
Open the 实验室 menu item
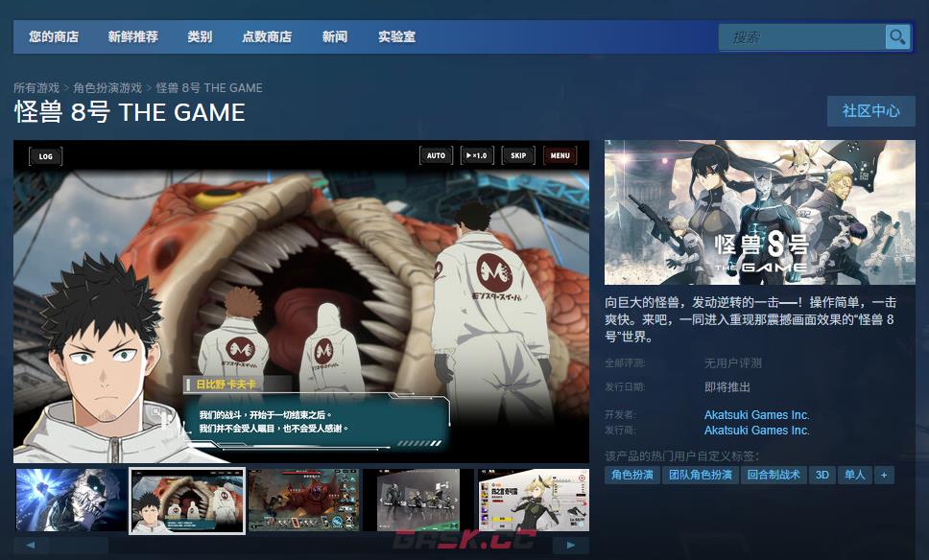click(x=397, y=36)
